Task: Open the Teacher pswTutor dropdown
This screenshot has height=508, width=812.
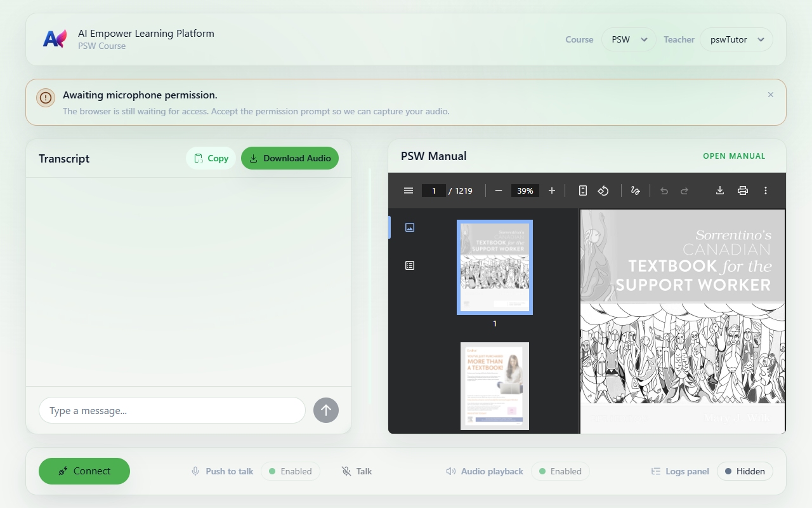Action: [737, 39]
